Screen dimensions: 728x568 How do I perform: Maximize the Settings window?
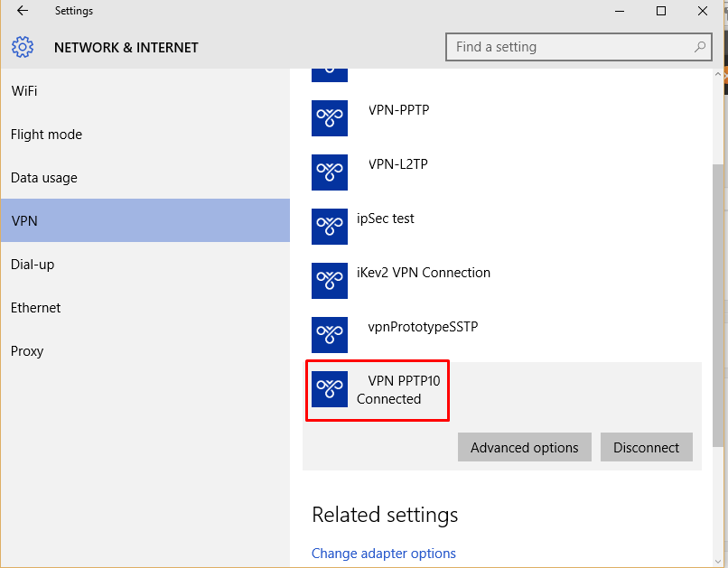(661, 11)
